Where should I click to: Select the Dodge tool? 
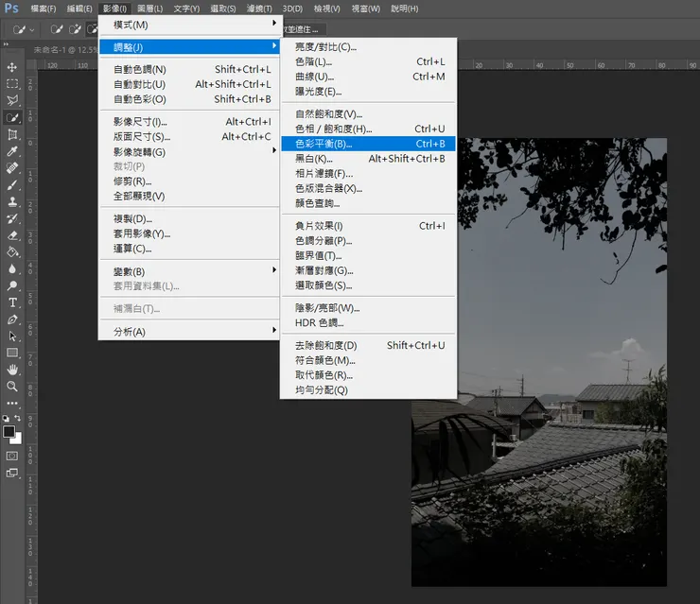12,286
